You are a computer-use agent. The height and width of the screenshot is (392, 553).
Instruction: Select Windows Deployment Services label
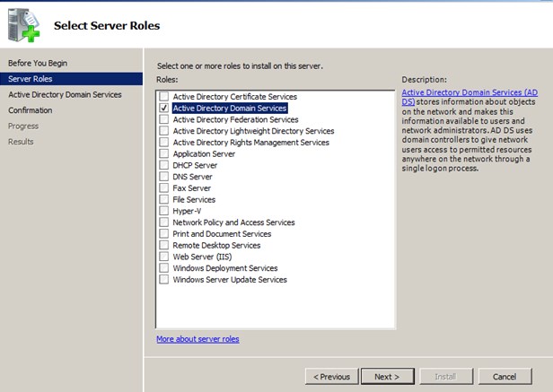click(x=225, y=268)
